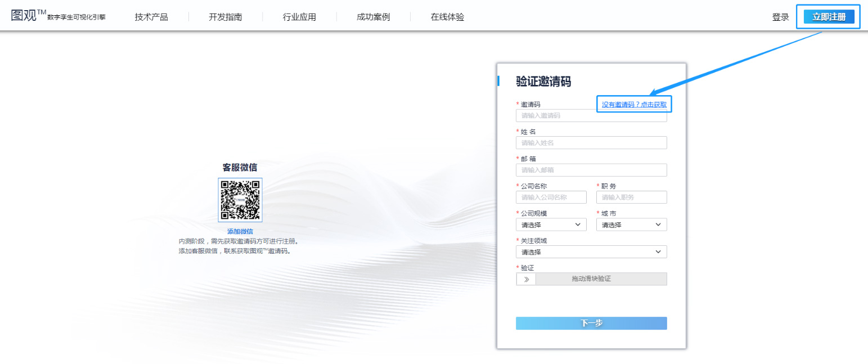Image resolution: width=868 pixels, height=364 pixels.
Task: Open 成功案例 from the top menu
Action: coord(373,17)
